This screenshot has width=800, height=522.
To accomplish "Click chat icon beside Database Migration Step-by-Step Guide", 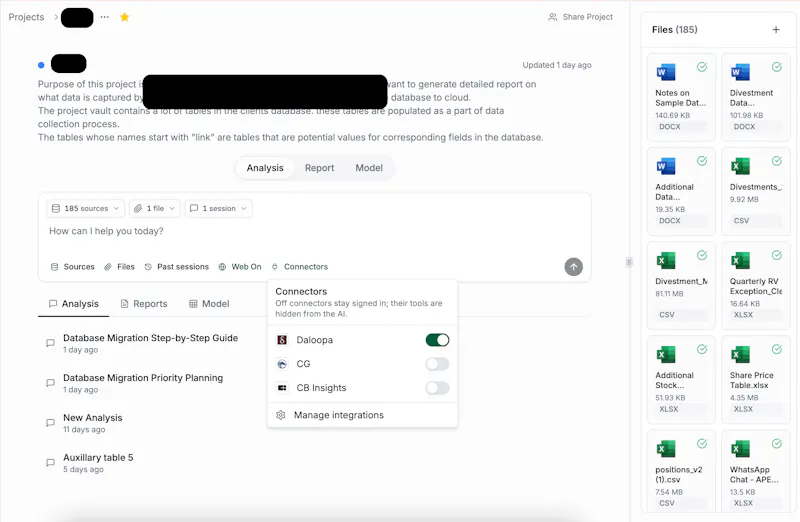I will pos(51,343).
